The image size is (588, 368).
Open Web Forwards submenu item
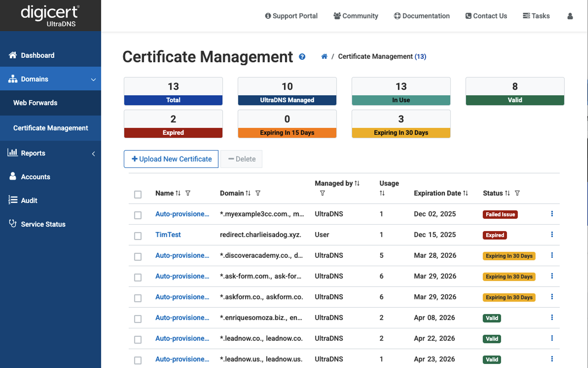pyautogui.click(x=51, y=103)
